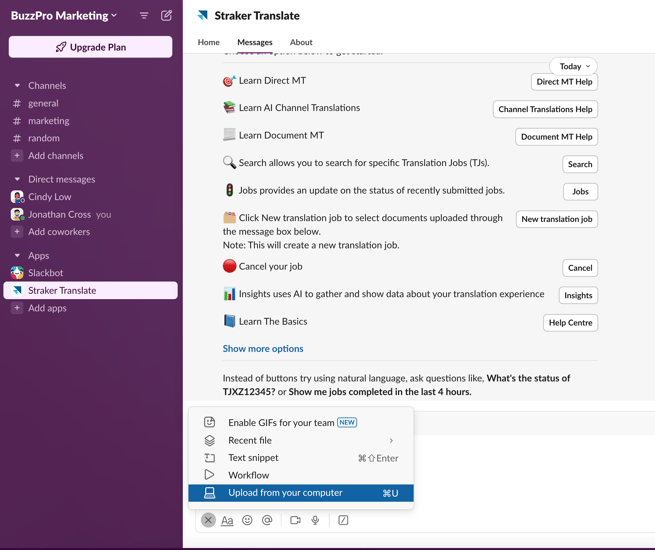This screenshot has height=550, width=655.
Task: Open Slackbot app icon
Action: click(x=17, y=273)
